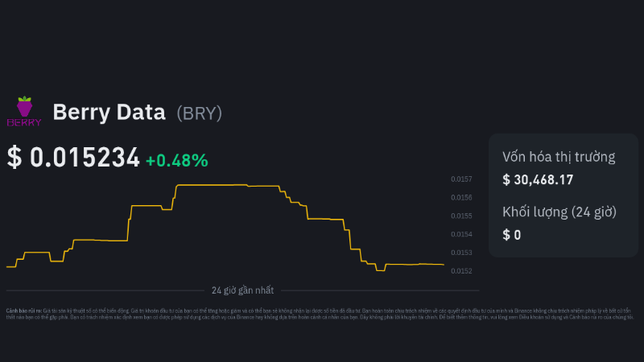The height and width of the screenshot is (362, 644).
Task: Click the '24 giờ gần nhất' label
Action: 243,290
